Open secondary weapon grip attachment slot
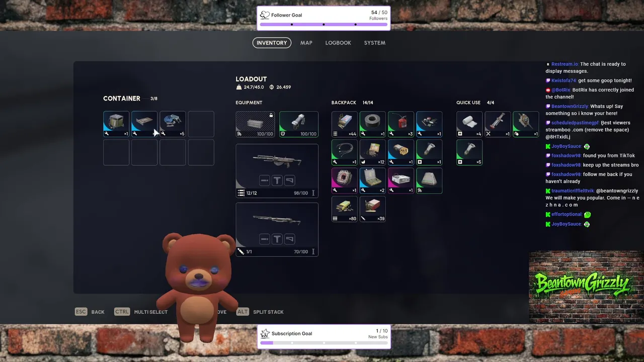This screenshot has width=644, height=362. click(x=277, y=239)
